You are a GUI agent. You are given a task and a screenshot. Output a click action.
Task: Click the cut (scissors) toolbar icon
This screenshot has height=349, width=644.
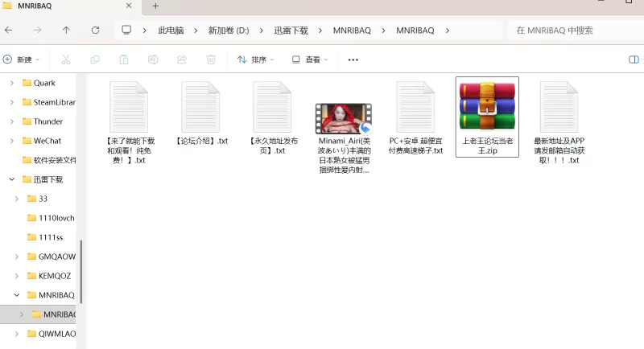point(66,60)
